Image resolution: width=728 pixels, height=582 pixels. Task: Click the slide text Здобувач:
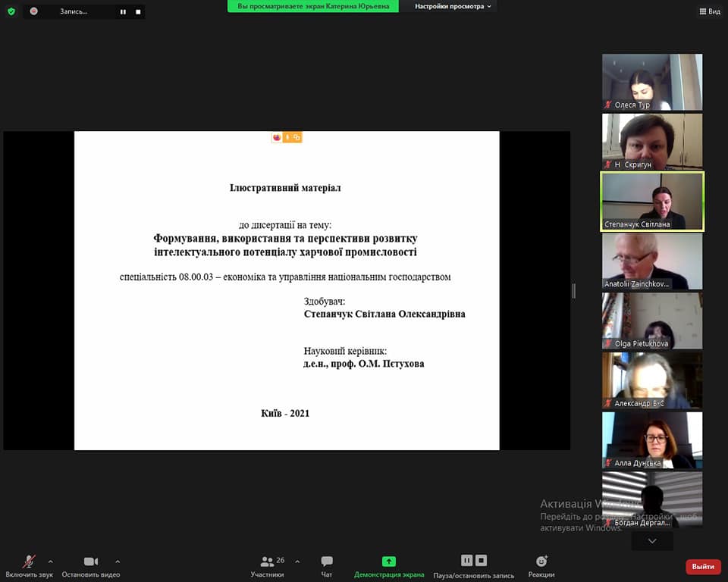point(324,302)
